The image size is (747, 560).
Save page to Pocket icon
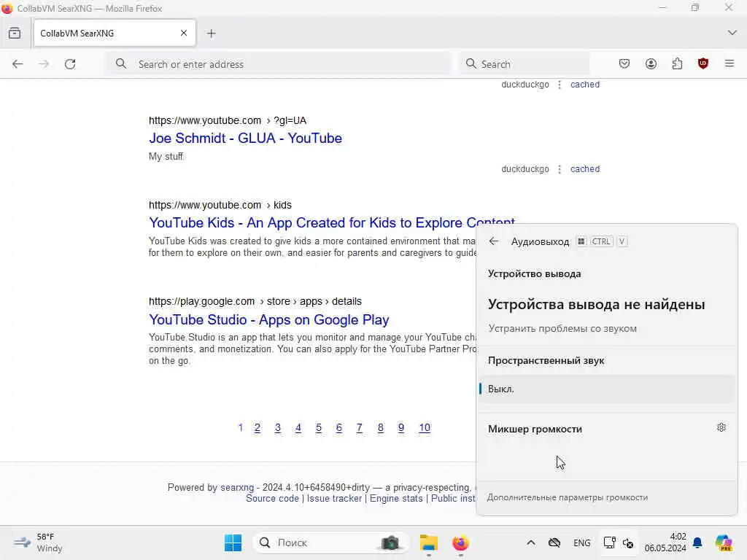624,64
